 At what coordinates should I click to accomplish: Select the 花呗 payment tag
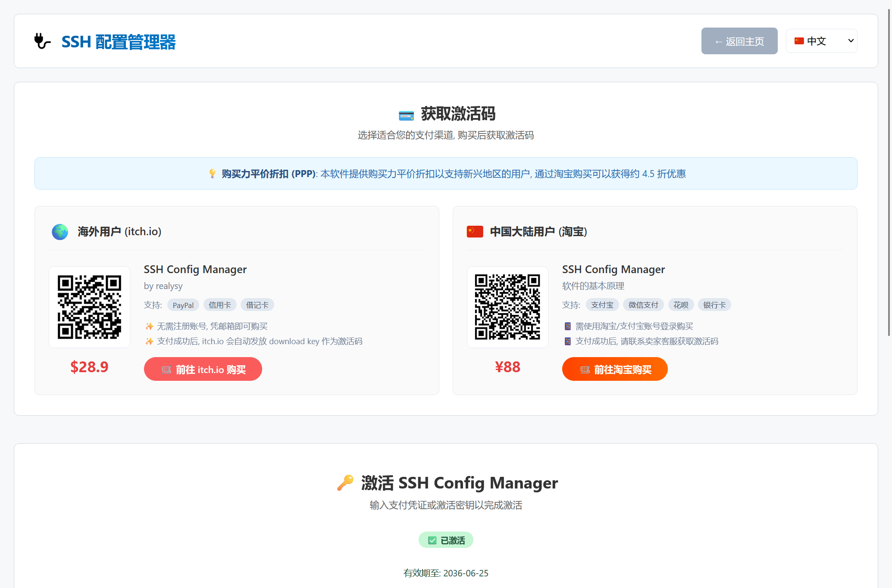681,305
